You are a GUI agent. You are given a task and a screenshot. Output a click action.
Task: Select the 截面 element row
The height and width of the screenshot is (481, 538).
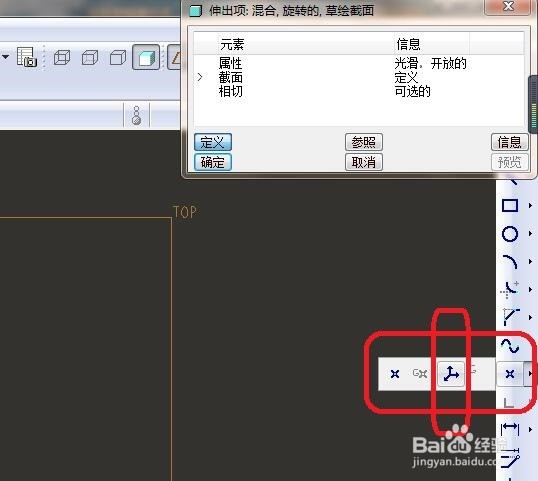tap(359, 78)
